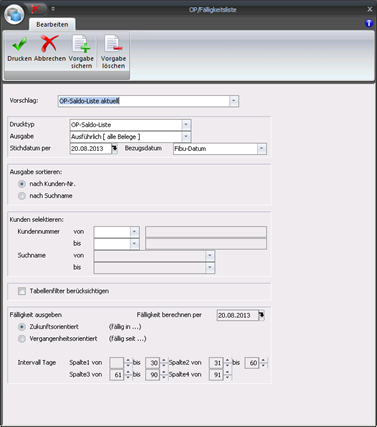Enable Tabellenfilter berücksichtigen checkbox
The image size is (377, 427).
pyautogui.click(x=22, y=291)
